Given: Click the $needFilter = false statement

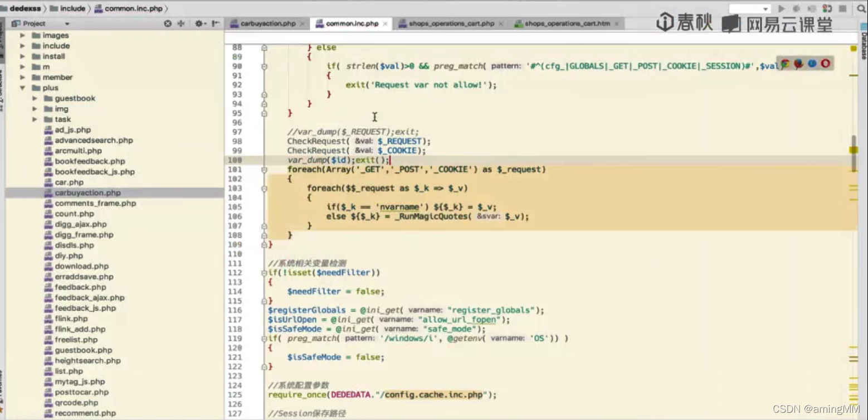Looking at the screenshot, I should click(335, 292).
